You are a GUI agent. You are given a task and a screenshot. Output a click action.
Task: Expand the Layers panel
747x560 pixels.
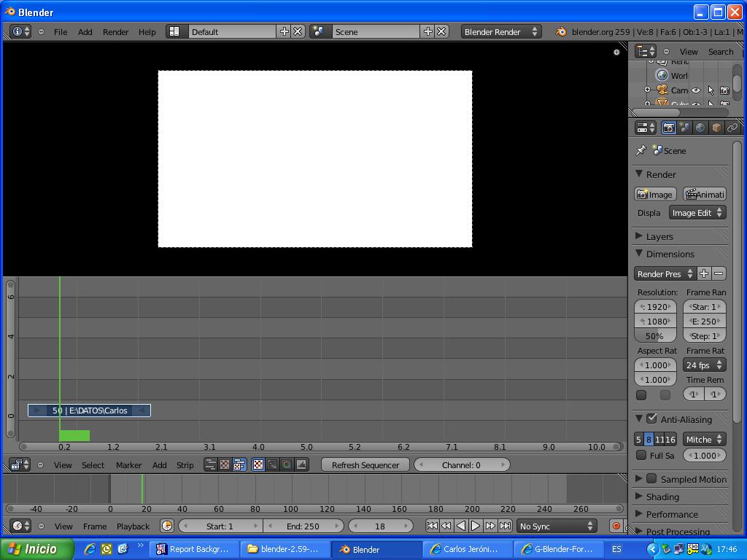pos(659,236)
